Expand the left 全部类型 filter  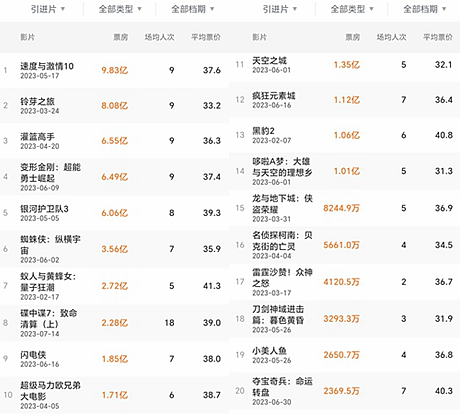pos(120,9)
